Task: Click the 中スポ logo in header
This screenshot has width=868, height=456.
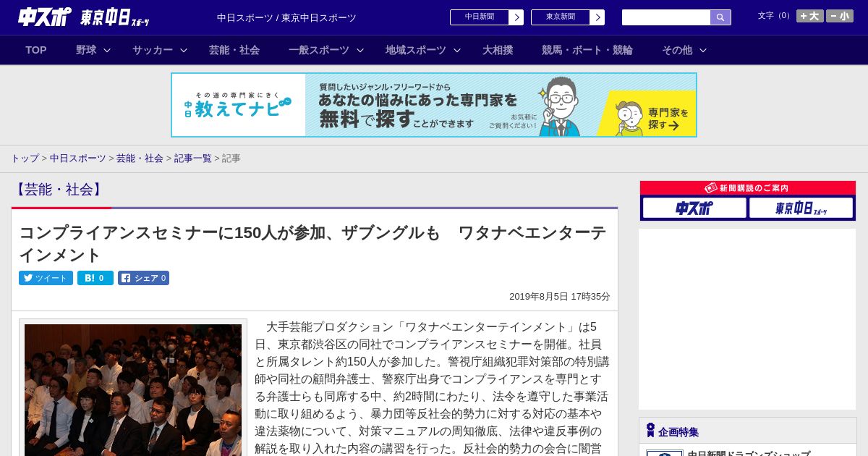Action: pyautogui.click(x=45, y=17)
